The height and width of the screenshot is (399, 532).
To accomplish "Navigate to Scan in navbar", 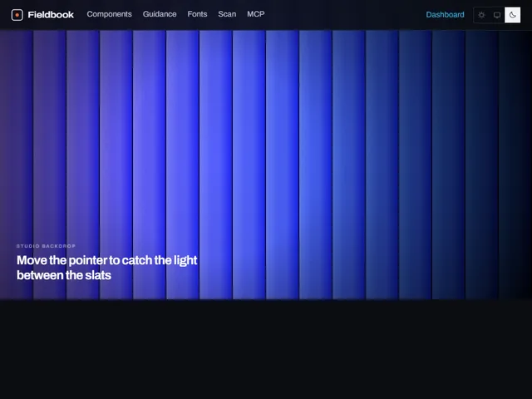I will click(227, 14).
